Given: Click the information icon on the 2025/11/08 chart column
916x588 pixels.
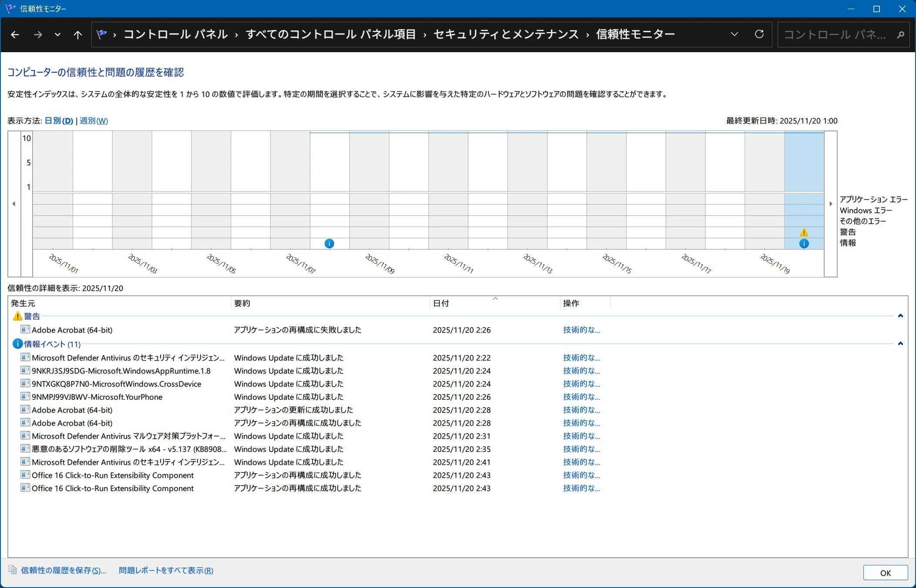Looking at the screenshot, I should 329,244.
